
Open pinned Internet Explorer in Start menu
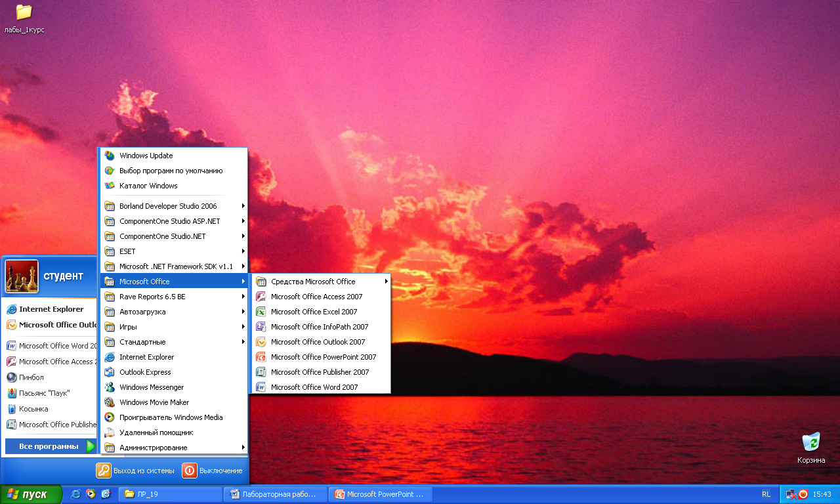pos(50,309)
